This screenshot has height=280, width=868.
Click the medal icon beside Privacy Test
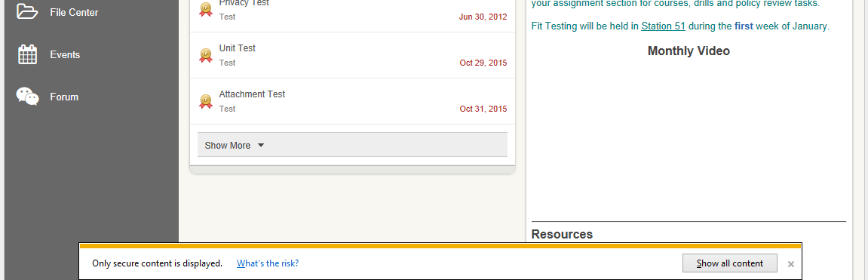point(206,9)
